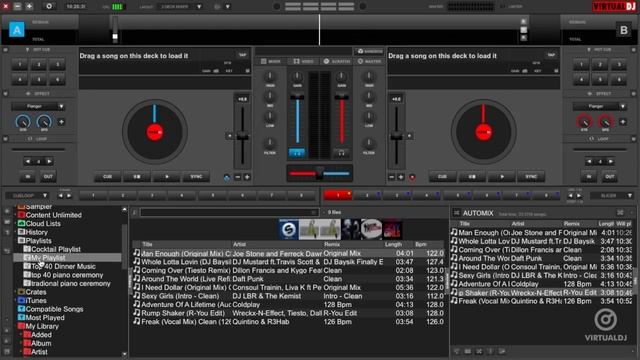Open the left pads mode dropdown (Cueloop)
Screen dimensions: 640x360
[27, 196]
